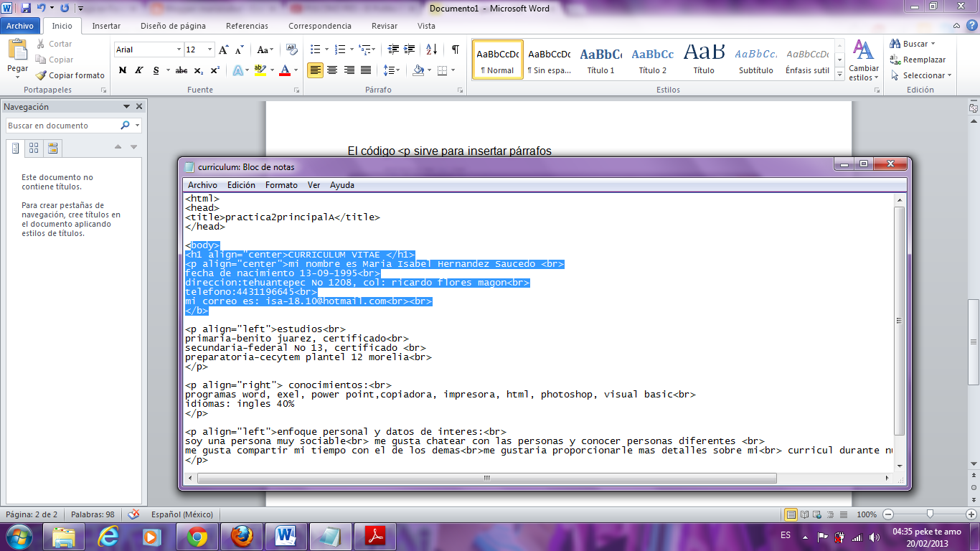
Task: Increase paragraph indent
Action: (409, 50)
